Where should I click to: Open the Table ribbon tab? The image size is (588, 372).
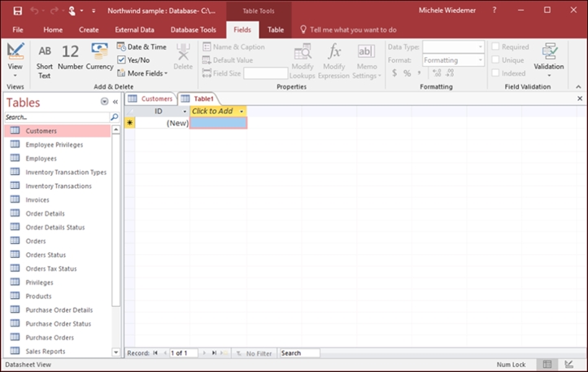click(275, 29)
